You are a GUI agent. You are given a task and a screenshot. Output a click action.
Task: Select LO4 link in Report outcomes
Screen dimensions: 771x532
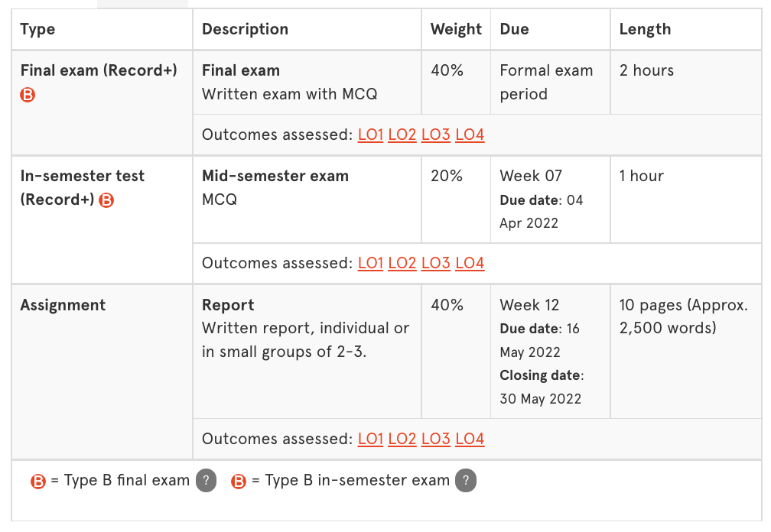click(470, 440)
